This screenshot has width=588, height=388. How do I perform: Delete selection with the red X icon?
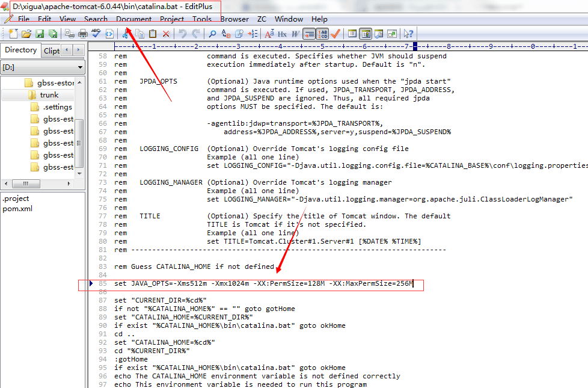pyautogui.click(x=166, y=34)
